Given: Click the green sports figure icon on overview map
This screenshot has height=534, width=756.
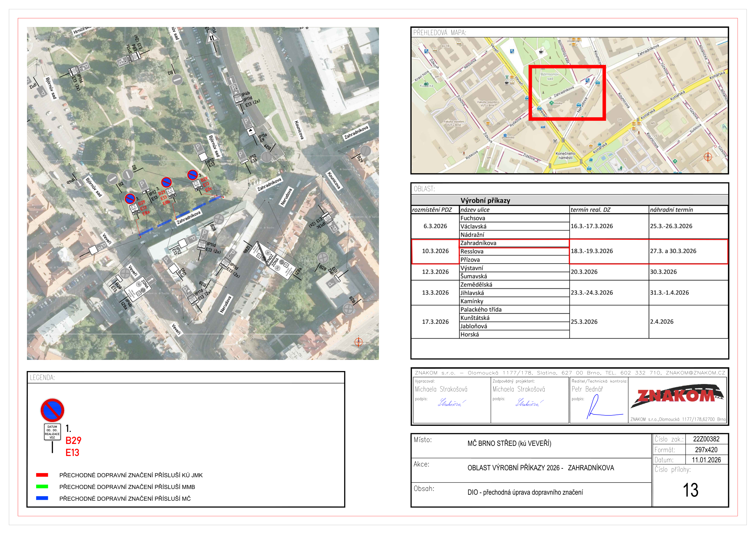Looking at the screenshot, I should (507, 77).
